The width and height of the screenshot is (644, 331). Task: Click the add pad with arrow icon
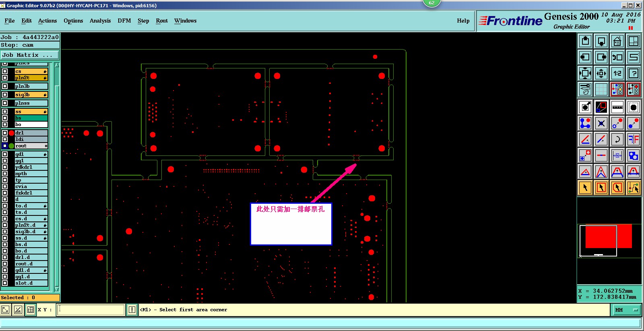point(585,107)
